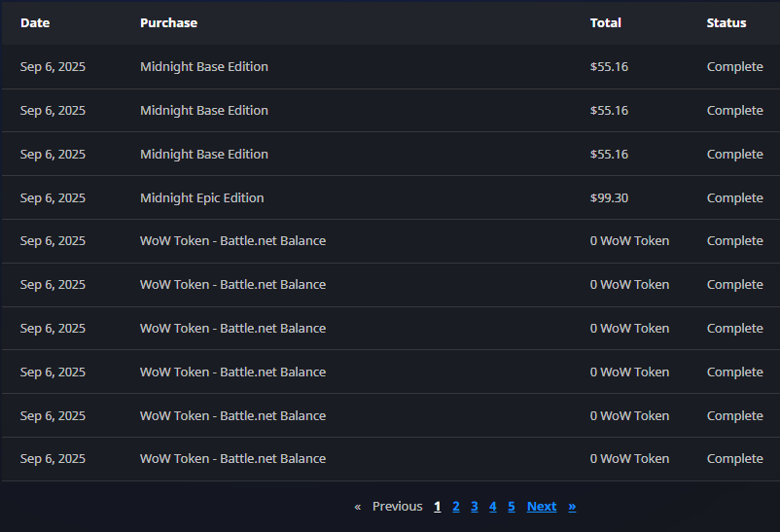Image resolution: width=780 pixels, height=532 pixels.
Task: Click the date in Midnight Epic Edition row
Action: pyautogui.click(x=53, y=197)
